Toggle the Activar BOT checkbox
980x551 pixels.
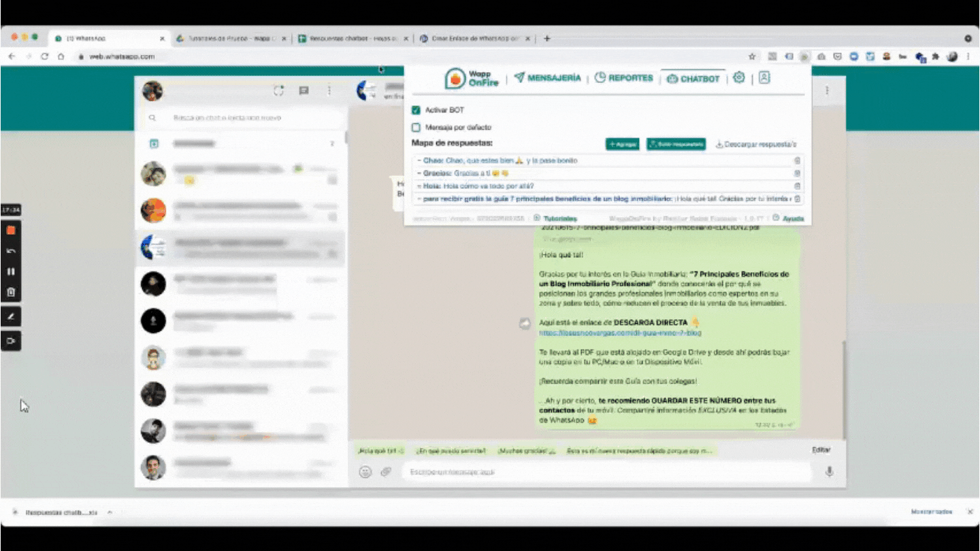(x=416, y=110)
